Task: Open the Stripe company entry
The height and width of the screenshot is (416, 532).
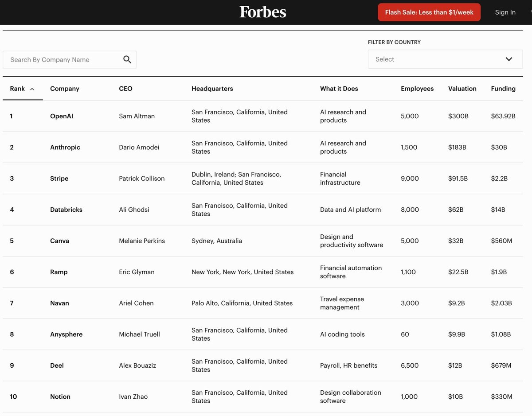Action: [59, 179]
